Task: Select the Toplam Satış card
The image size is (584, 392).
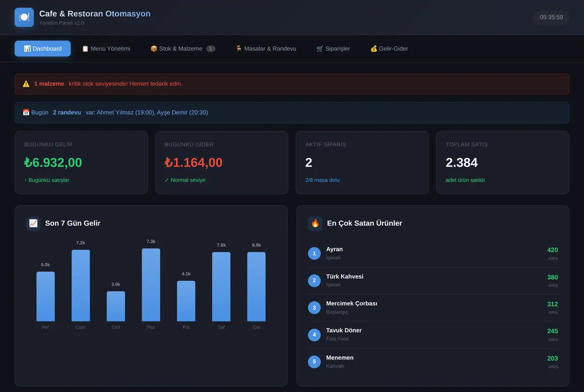Action: pyautogui.click(x=503, y=162)
